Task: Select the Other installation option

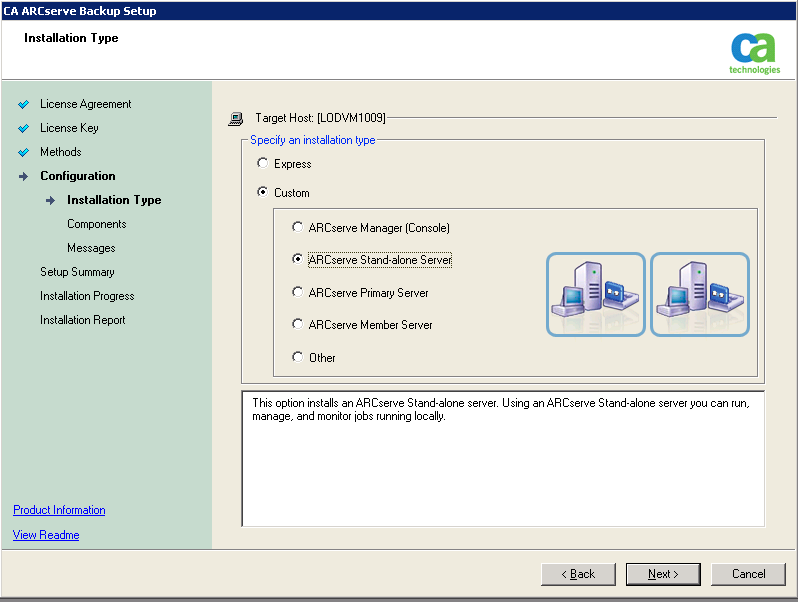Action: [x=297, y=357]
